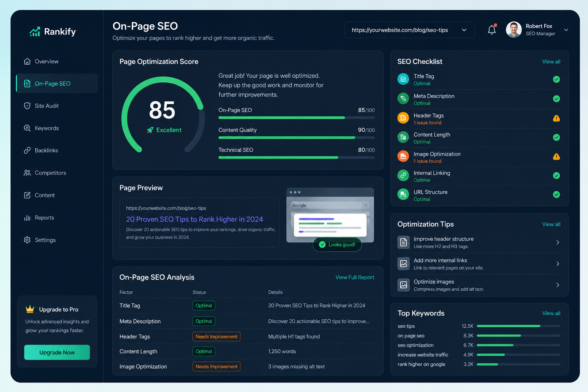Click the Improve header structure document icon
Viewport: 588px width, 392px height.
click(x=403, y=242)
